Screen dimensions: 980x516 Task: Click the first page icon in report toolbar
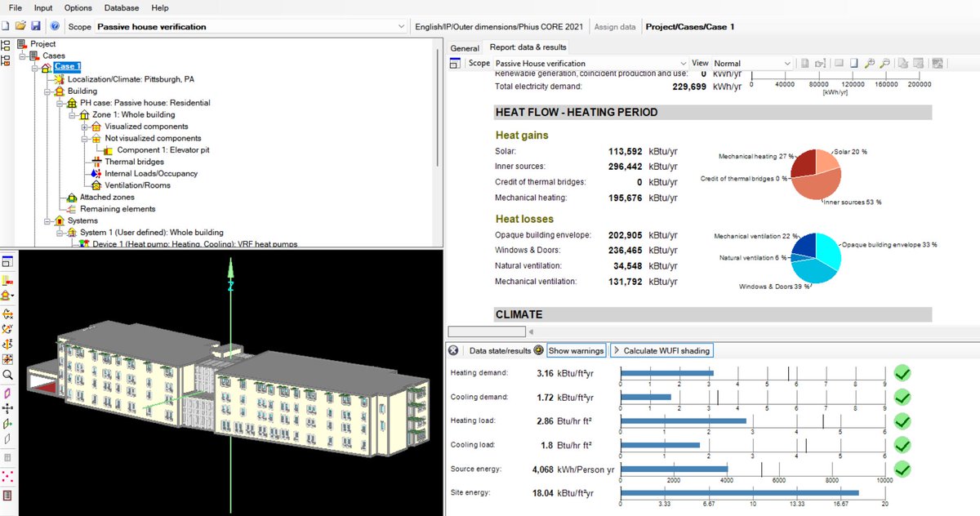(804, 63)
